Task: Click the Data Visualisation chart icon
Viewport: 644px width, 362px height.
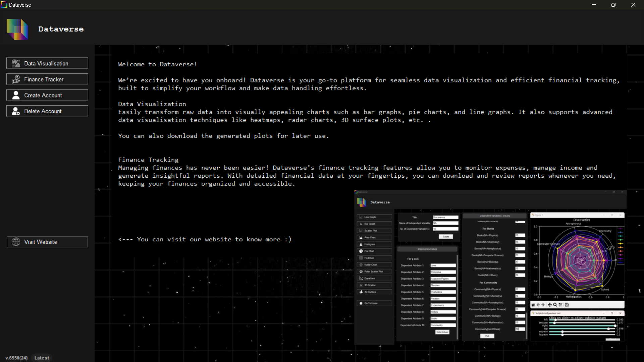Action: click(16, 63)
